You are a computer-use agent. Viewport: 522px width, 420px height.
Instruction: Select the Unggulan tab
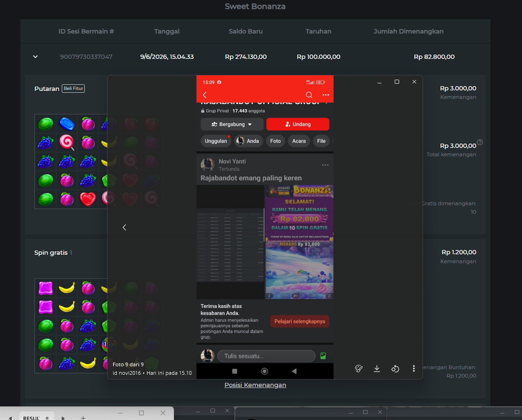(x=216, y=141)
